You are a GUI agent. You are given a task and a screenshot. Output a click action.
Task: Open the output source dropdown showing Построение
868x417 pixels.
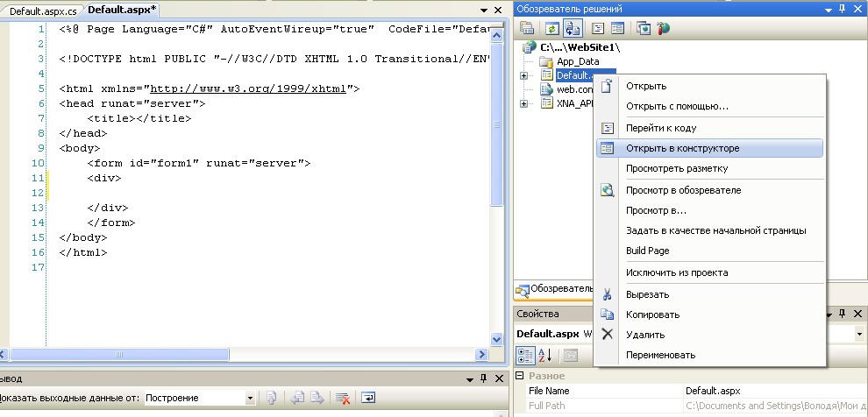click(x=249, y=398)
